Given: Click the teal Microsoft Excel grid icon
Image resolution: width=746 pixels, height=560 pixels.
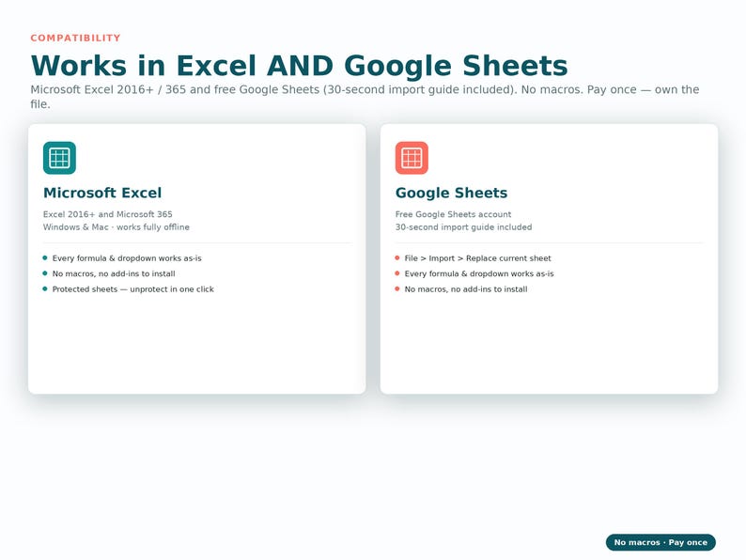Looking at the screenshot, I should coord(59,158).
